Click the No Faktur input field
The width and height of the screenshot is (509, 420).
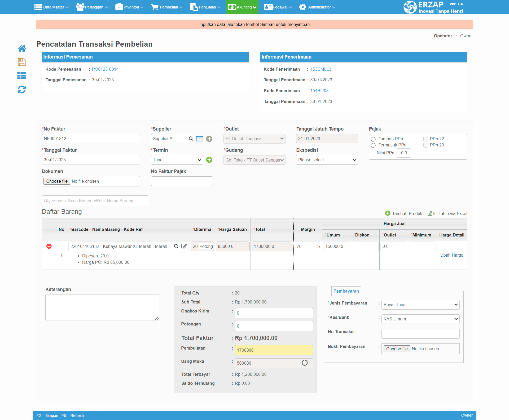91,138
